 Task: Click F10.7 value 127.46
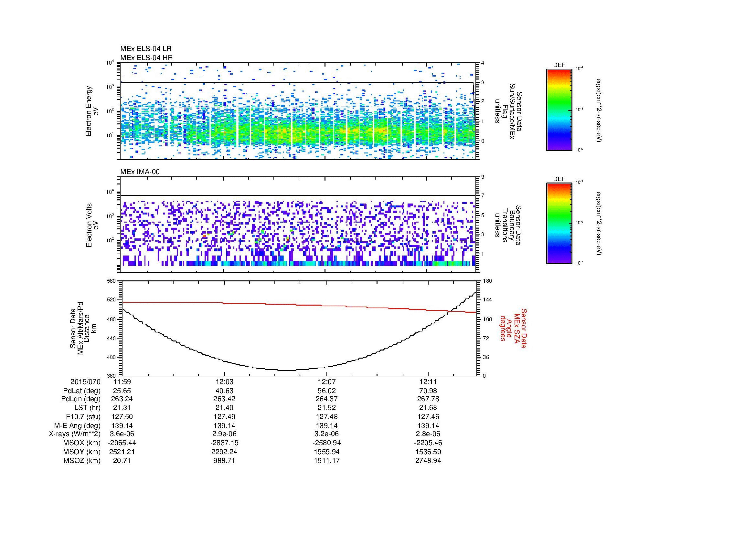pos(428,416)
